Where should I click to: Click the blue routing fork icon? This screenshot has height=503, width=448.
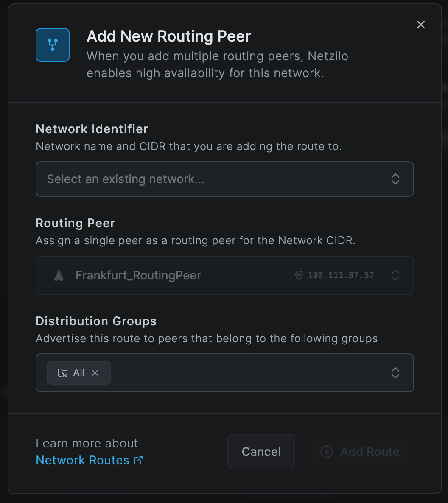pyautogui.click(x=53, y=45)
